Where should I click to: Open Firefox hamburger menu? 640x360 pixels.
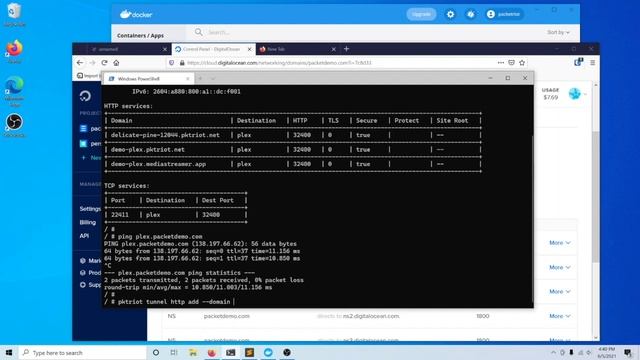coord(592,63)
